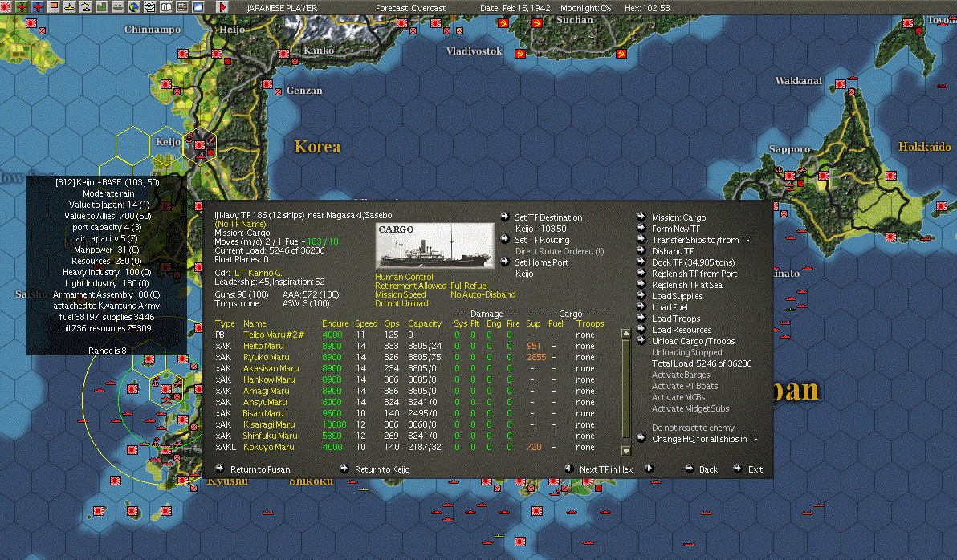Click the arrow beside Return to Fusan
Screen dimensions: 957x560
[220, 469]
